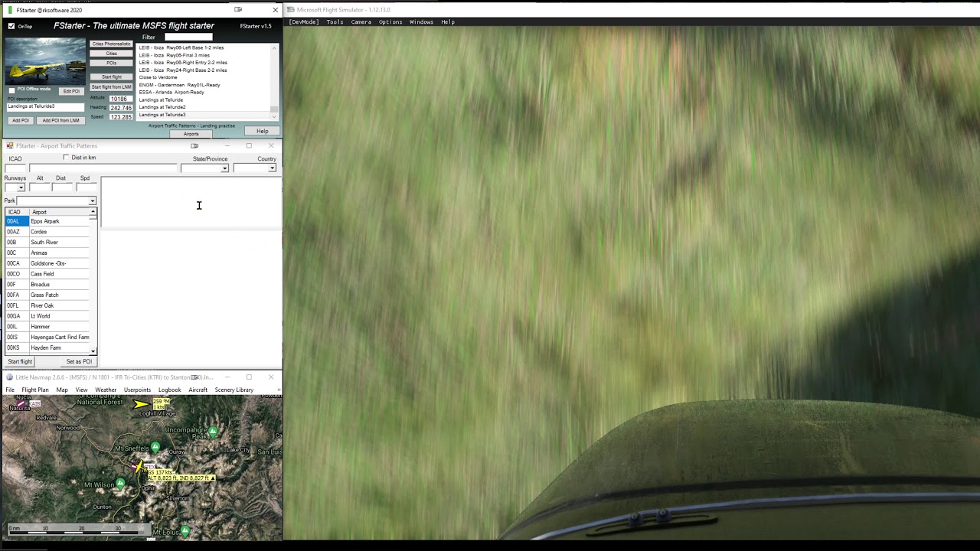
Task: Select airport row 00CA Goldstone
Action: click(47, 263)
